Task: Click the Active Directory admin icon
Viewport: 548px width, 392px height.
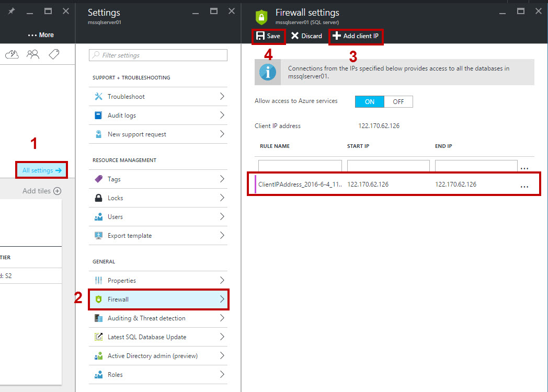Action: coord(98,355)
